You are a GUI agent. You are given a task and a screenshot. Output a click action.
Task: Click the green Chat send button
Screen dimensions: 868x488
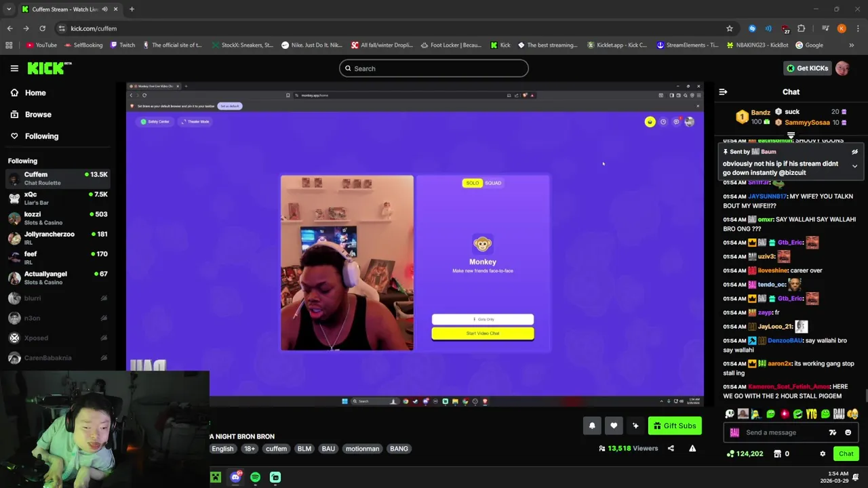point(846,453)
